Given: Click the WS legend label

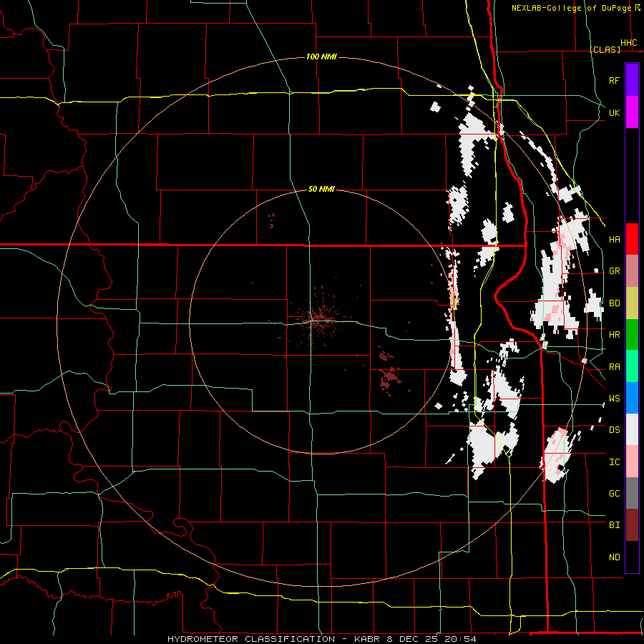Looking at the screenshot, I should tap(614, 399).
